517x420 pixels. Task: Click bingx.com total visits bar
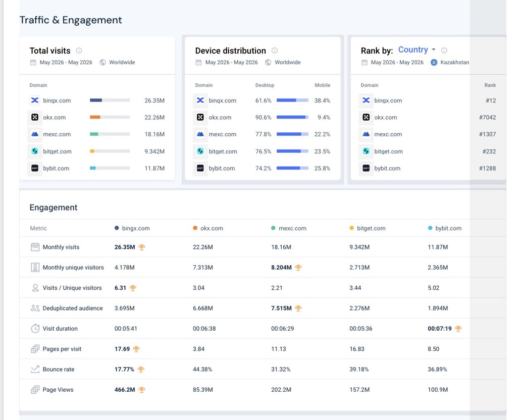pyautogui.click(x=110, y=100)
